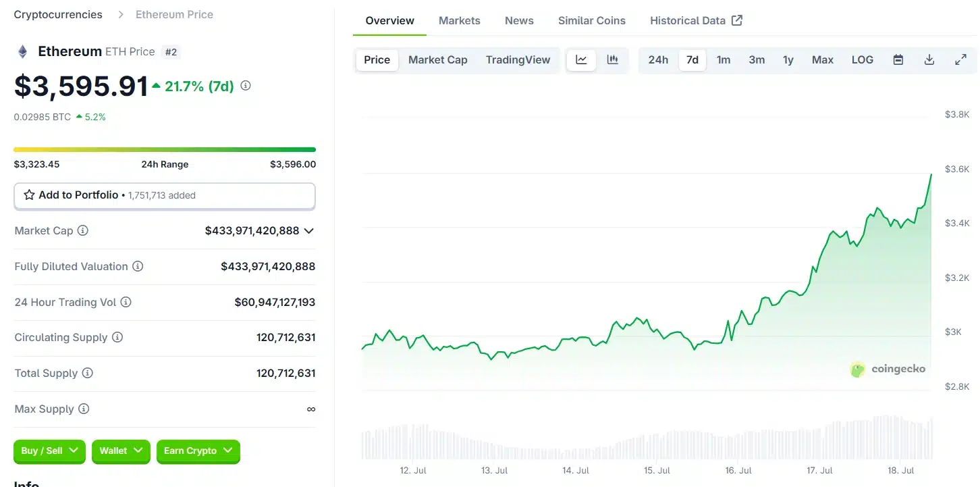Click info icon next to Circulating Supply

[x=117, y=337]
